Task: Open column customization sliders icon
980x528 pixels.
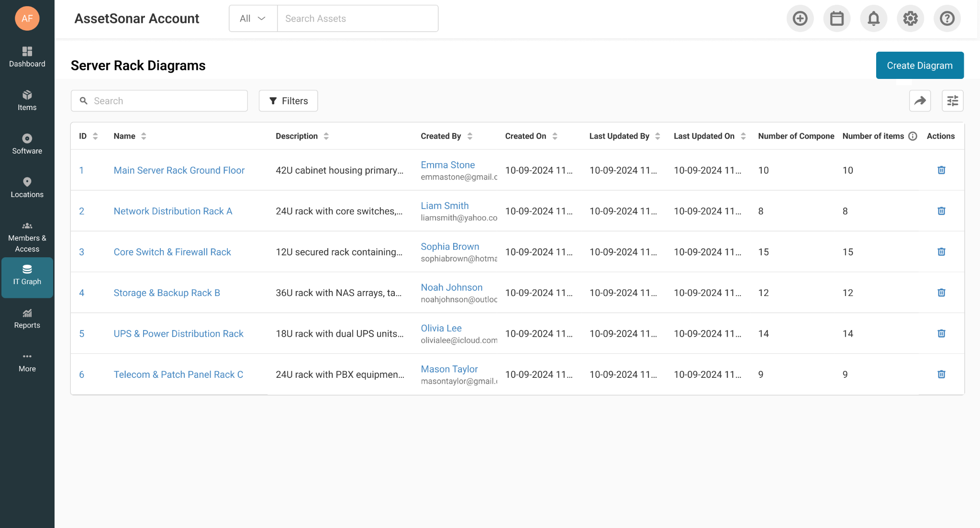Action: click(x=953, y=101)
